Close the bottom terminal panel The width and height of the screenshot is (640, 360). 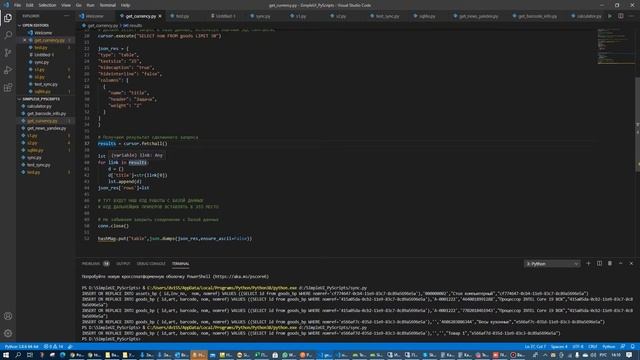631,264
